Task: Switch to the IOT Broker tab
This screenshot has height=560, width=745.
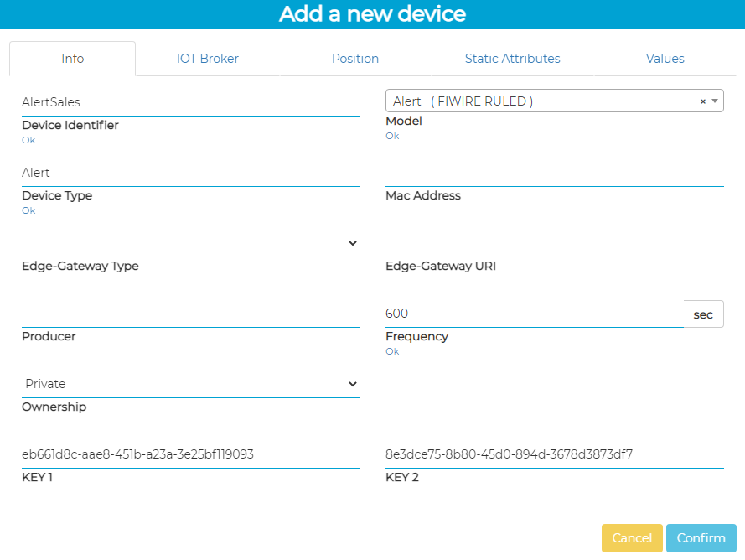Action: click(x=208, y=59)
